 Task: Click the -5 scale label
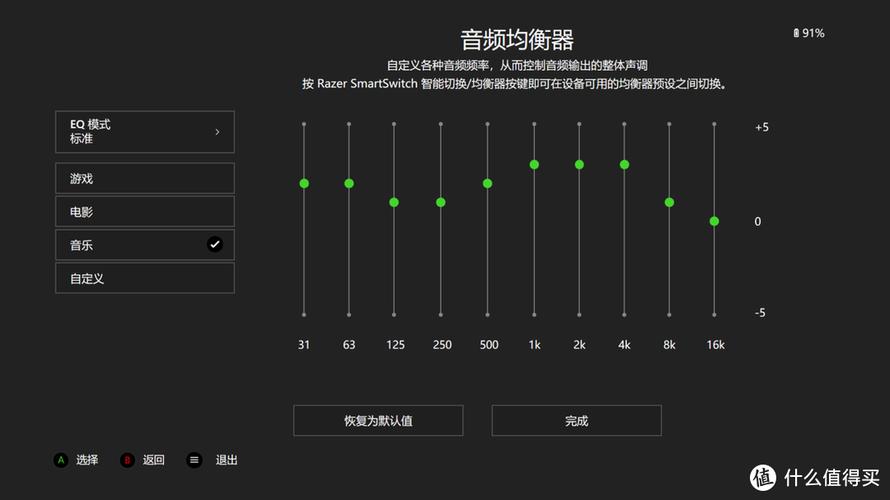pyautogui.click(x=760, y=313)
